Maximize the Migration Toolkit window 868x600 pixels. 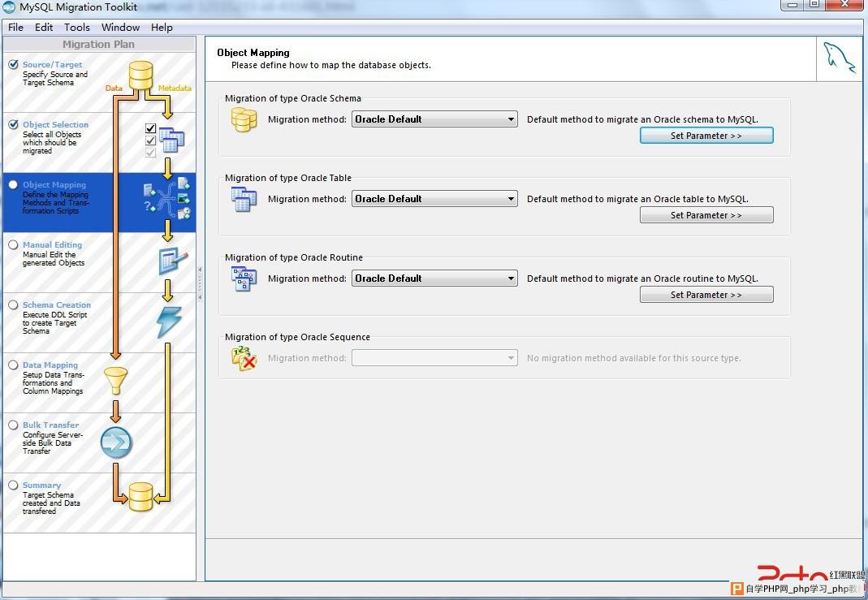(814, 4)
